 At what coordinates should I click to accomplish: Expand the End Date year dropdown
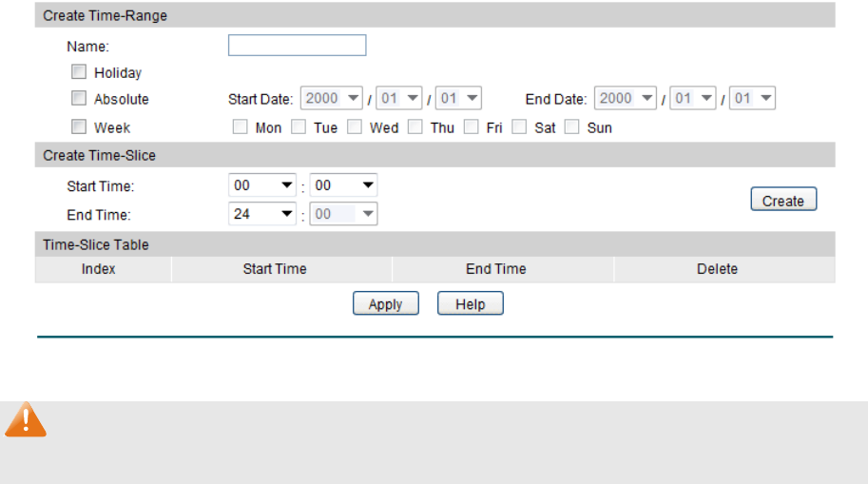(x=626, y=99)
